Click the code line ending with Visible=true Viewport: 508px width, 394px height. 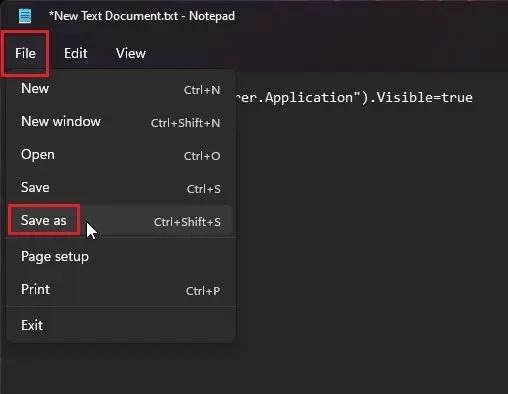tap(354, 98)
